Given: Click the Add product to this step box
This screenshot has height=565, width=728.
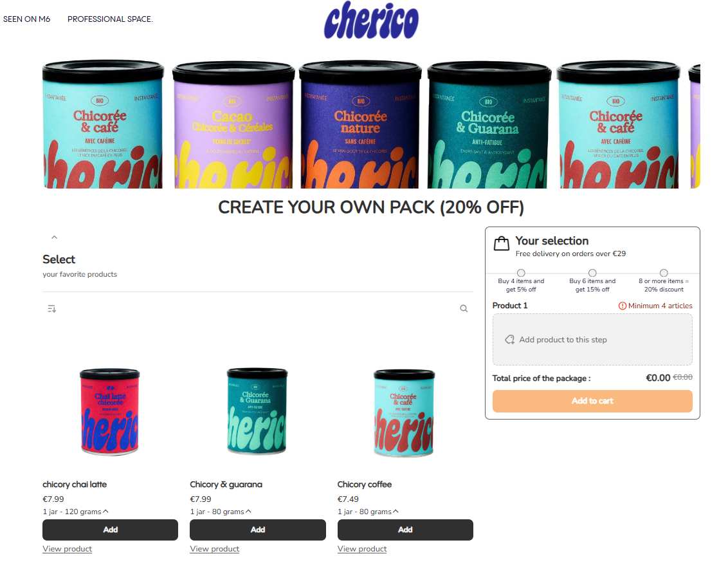Looking at the screenshot, I should point(592,340).
